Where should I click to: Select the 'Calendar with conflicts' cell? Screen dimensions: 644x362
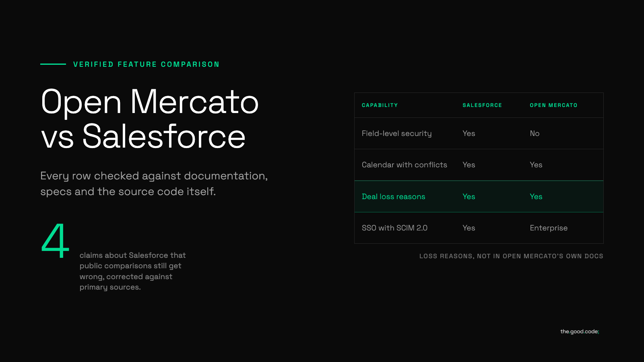click(404, 165)
